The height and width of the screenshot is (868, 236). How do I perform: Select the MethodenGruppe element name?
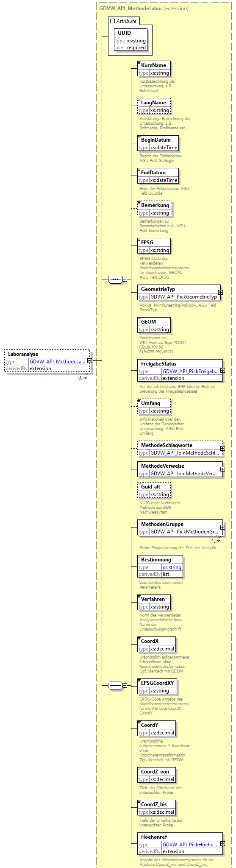point(162,524)
